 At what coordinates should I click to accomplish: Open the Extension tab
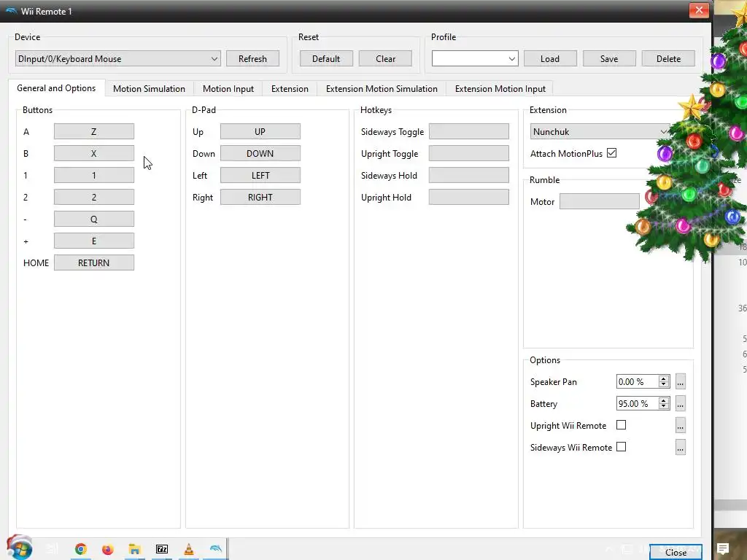click(290, 88)
